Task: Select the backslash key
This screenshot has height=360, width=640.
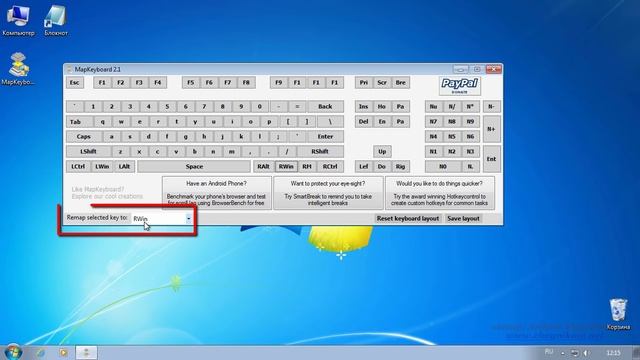Action: tap(331, 122)
